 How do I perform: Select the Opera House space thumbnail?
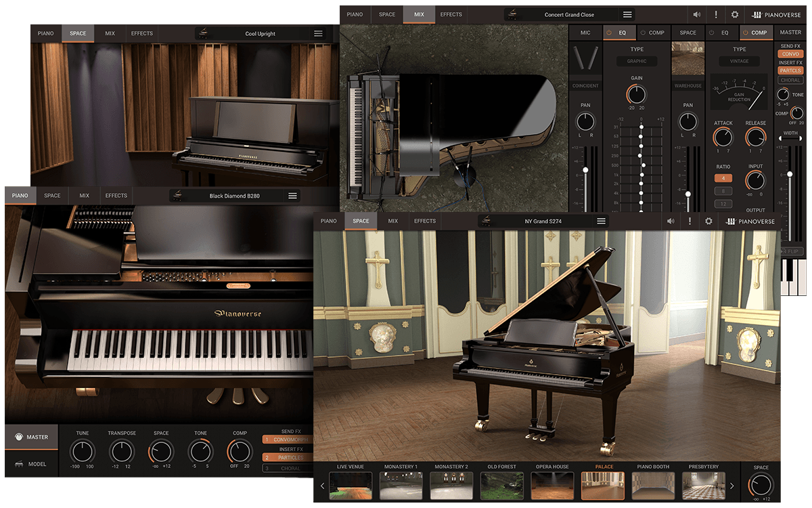552,485
